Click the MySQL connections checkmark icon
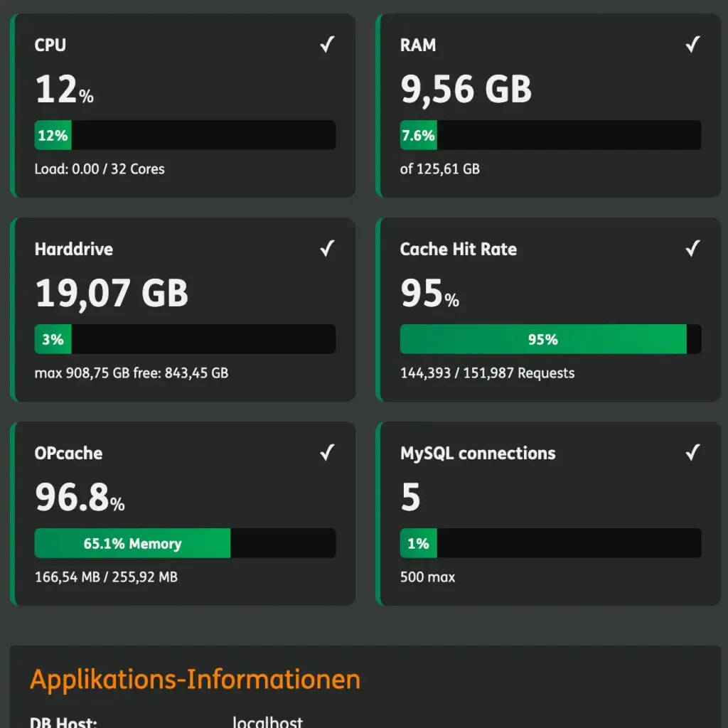 coord(692,453)
